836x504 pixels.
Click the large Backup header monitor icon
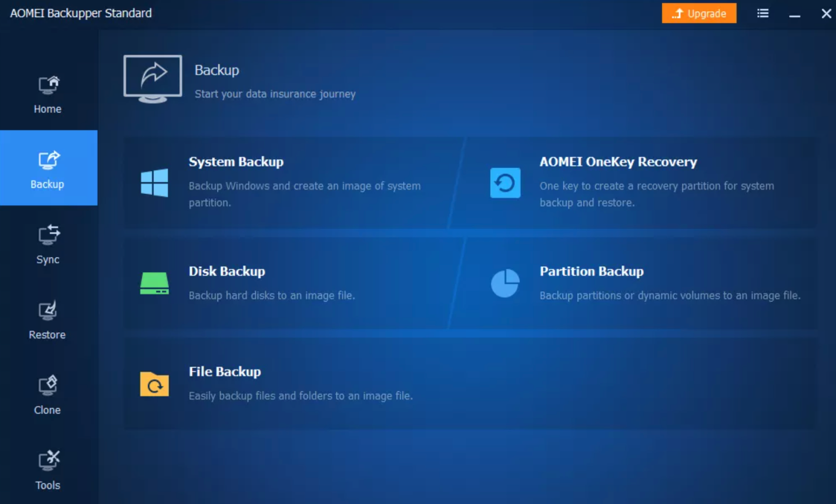tap(152, 78)
